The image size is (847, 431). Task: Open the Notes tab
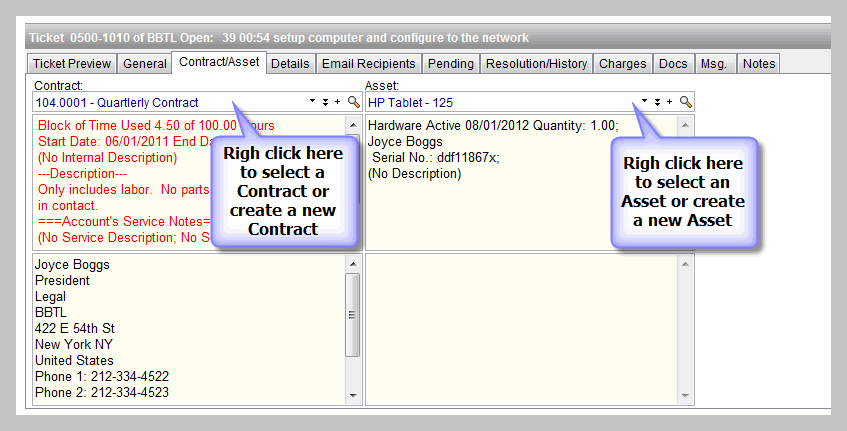click(759, 64)
